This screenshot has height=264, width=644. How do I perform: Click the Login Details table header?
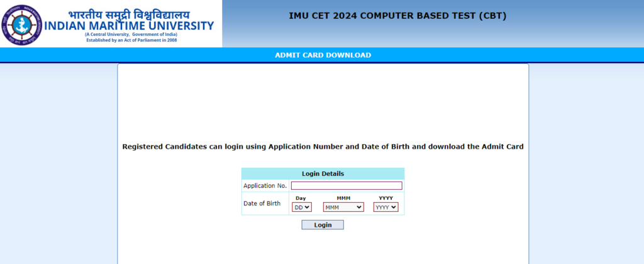tap(323, 173)
